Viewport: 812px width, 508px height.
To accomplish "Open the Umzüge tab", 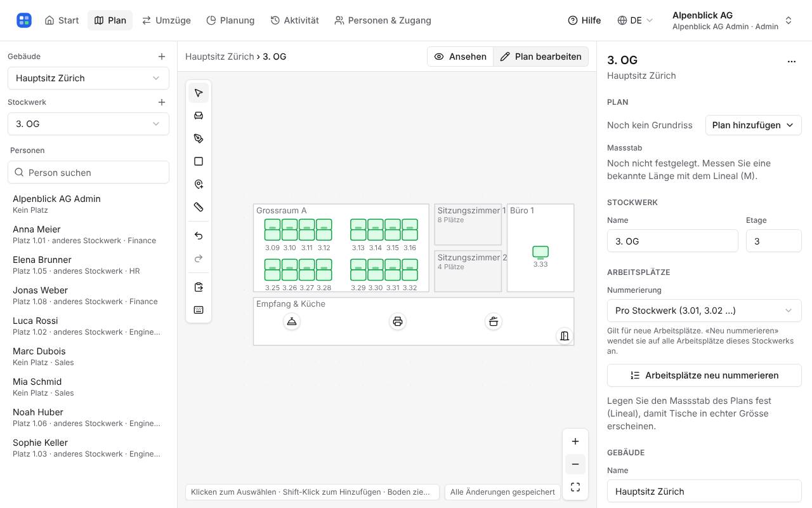I will click(166, 20).
